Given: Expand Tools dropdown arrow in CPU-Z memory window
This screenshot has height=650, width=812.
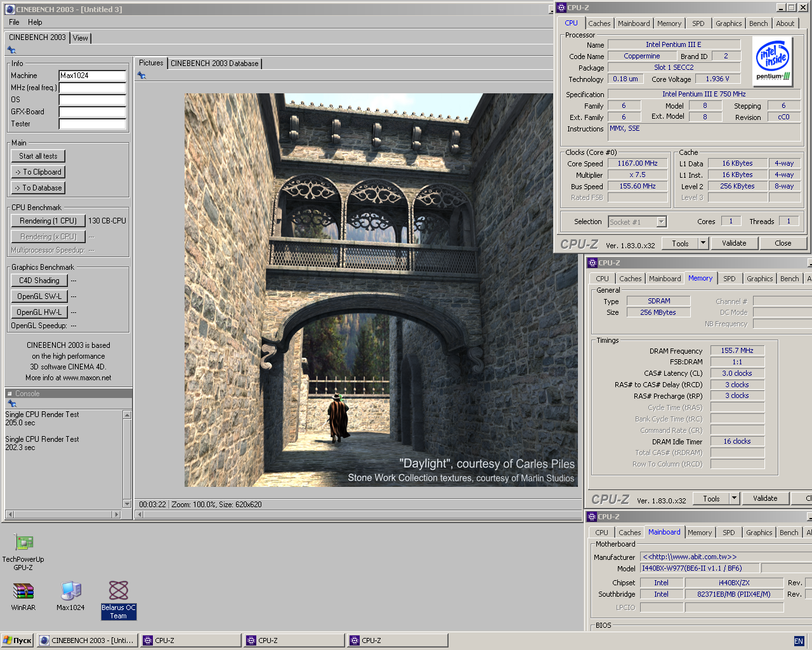Looking at the screenshot, I should click(x=735, y=498).
